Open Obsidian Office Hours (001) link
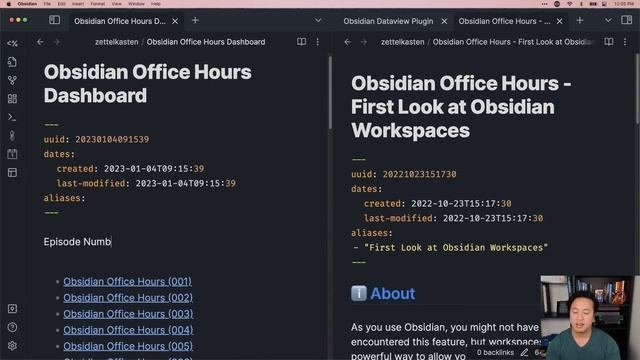This screenshot has height=360, width=640. [127, 281]
